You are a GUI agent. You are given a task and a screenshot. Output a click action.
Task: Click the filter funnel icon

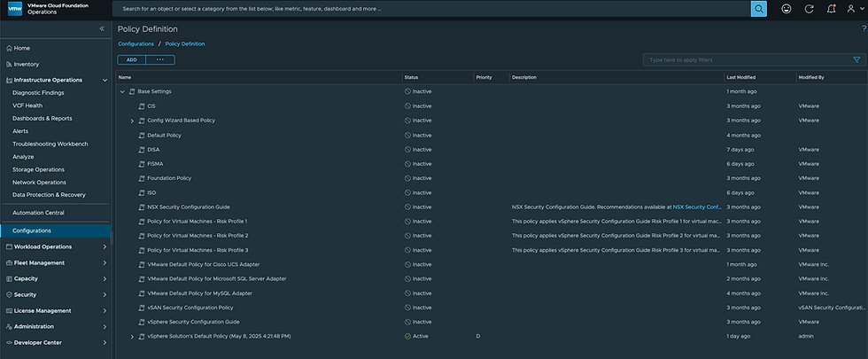(856, 60)
